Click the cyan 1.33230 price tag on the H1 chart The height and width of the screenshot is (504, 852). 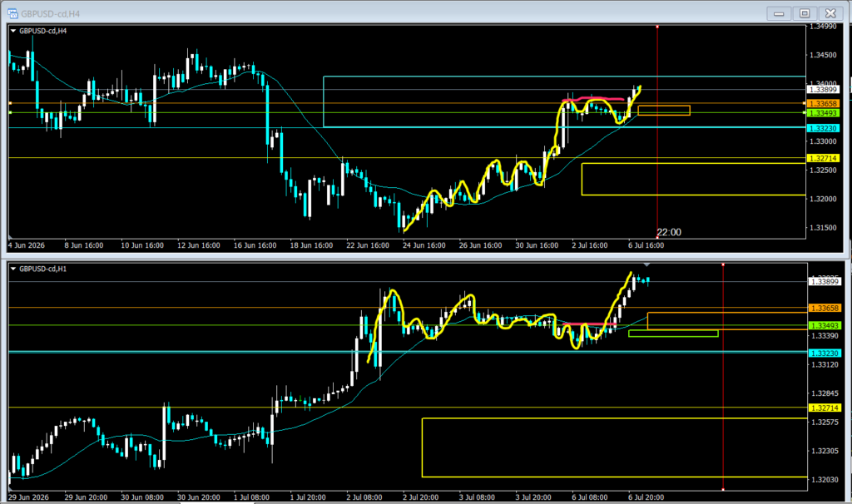pyautogui.click(x=825, y=353)
